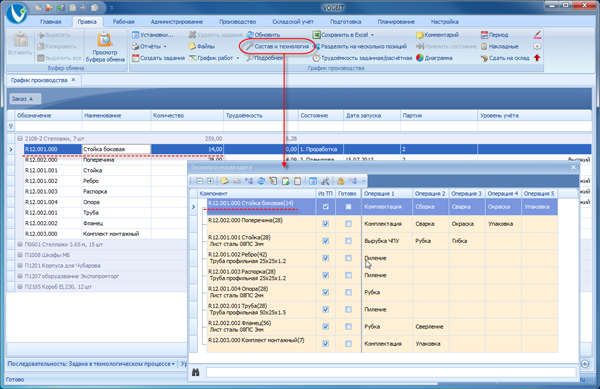Open Последовательность: Задана в технологическом процессе selector
The width and height of the screenshot is (600, 389).
[x=91, y=364]
